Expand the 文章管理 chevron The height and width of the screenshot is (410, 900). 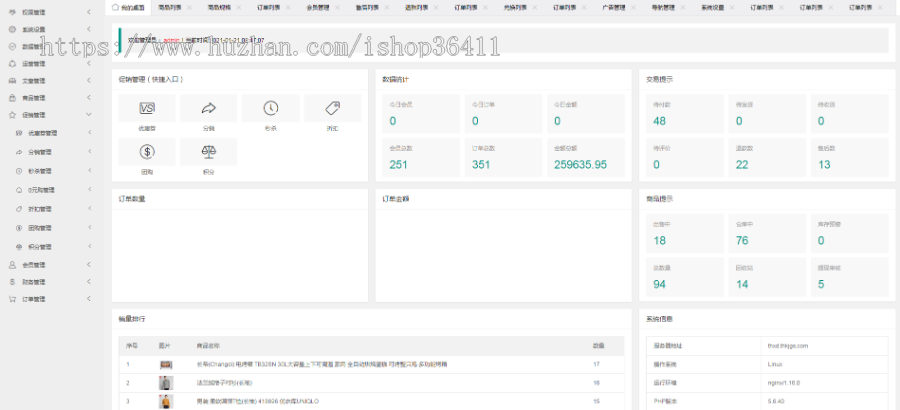88,81
